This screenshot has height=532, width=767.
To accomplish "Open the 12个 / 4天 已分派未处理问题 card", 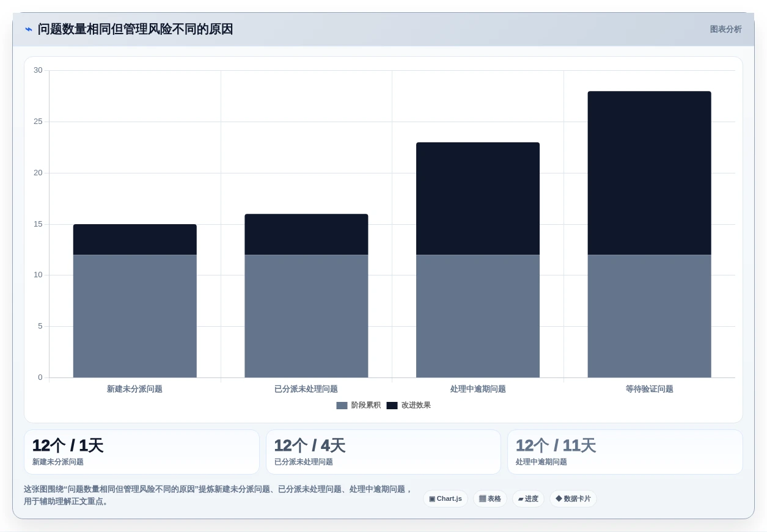I will [383, 452].
